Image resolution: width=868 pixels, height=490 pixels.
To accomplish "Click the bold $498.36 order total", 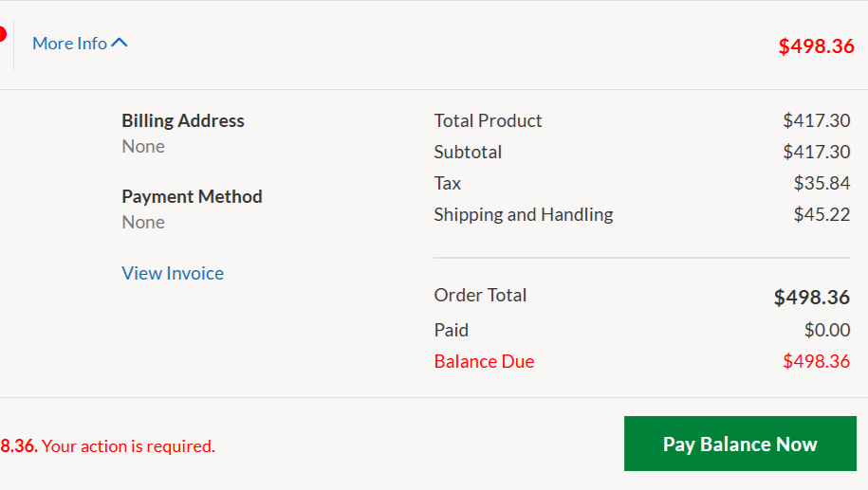I will tap(811, 298).
